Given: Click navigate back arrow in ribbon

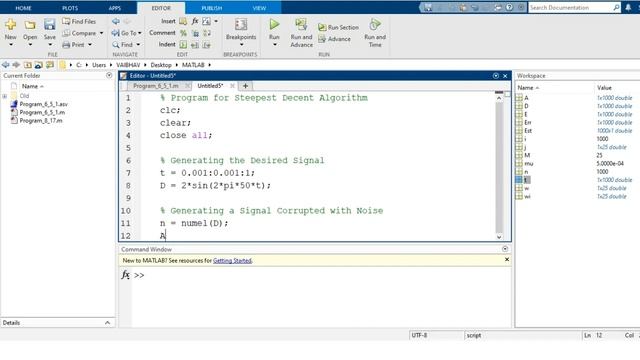Looking at the screenshot, I should click(116, 21).
